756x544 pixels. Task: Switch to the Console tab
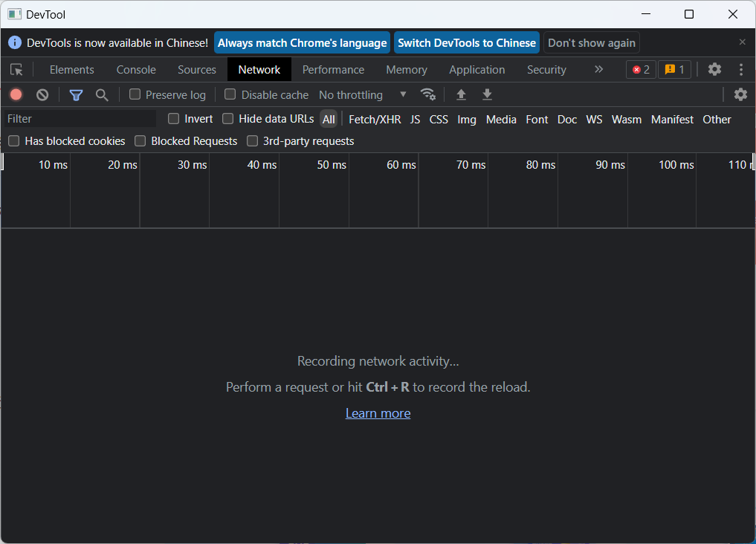pyautogui.click(x=136, y=70)
